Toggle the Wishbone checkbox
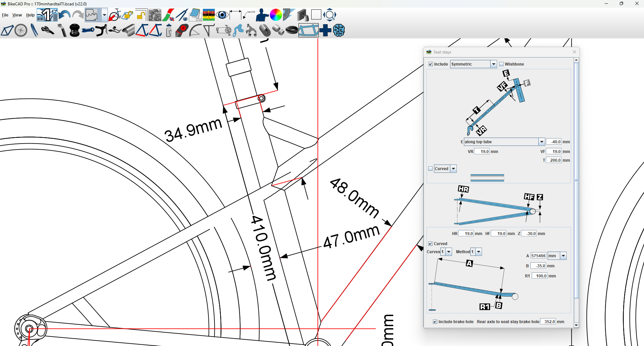This screenshot has height=346, width=644. (x=501, y=64)
